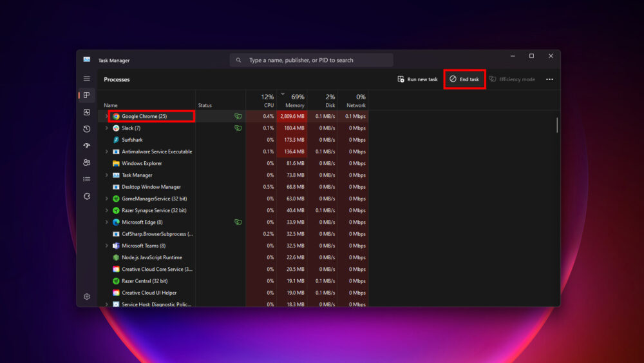Image resolution: width=644 pixels, height=363 pixels.
Task: Go to Startup apps sidebar icon
Action: (x=87, y=146)
